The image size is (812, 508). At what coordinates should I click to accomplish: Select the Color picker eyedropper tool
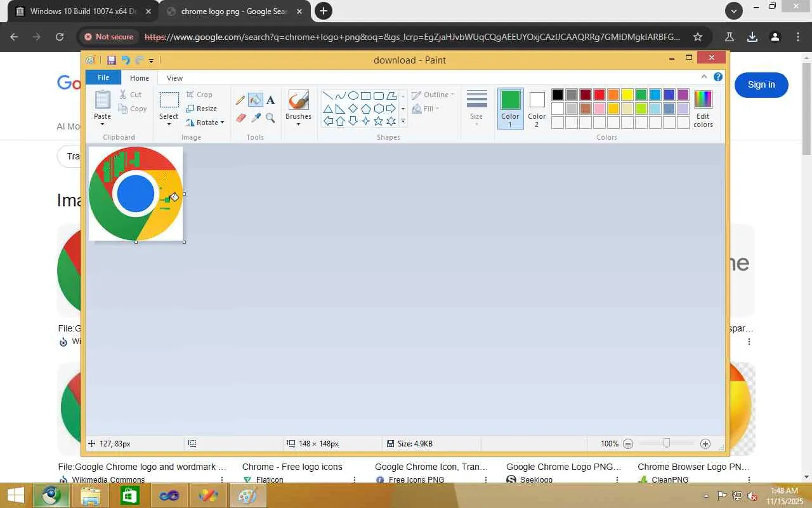click(x=256, y=118)
